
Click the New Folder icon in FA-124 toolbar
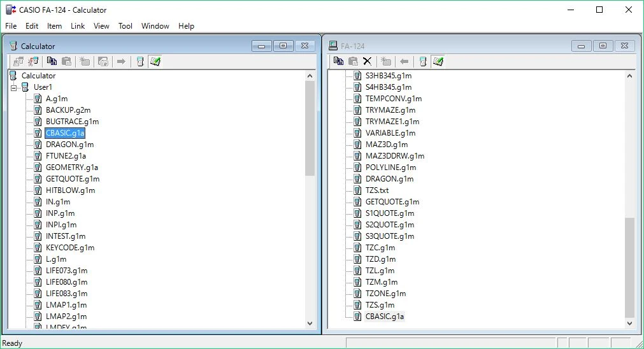(x=386, y=62)
